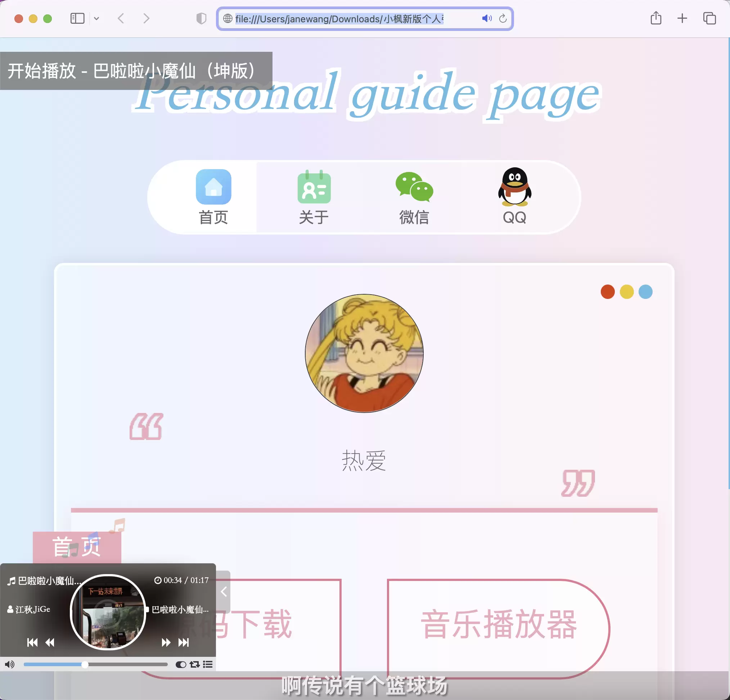The image size is (730, 700).
Task: Toggle the player switch next to repeat
Action: (181, 664)
